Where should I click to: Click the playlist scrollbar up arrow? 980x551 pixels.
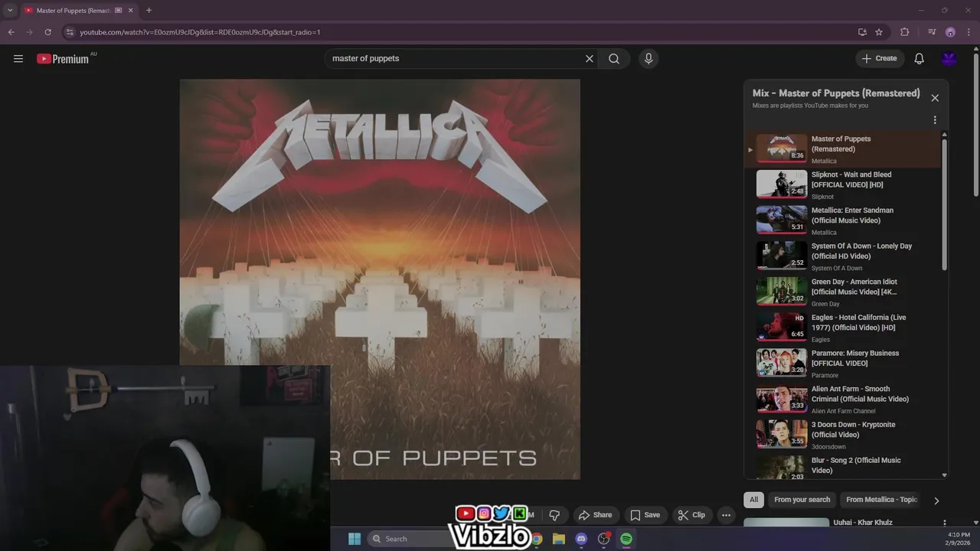(x=944, y=135)
